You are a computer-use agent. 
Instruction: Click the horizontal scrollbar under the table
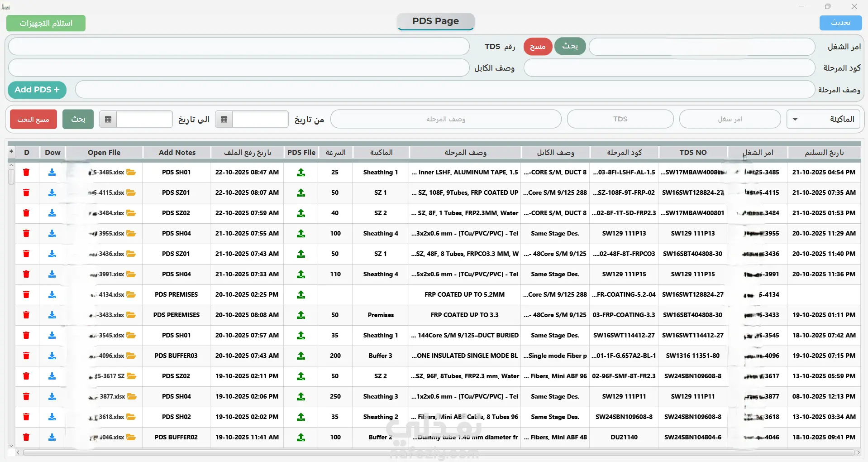(434, 452)
